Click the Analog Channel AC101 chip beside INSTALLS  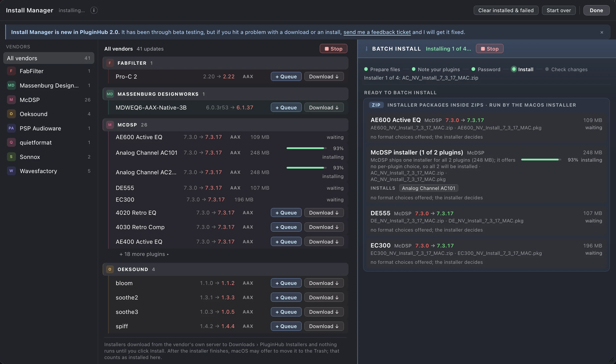click(429, 188)
